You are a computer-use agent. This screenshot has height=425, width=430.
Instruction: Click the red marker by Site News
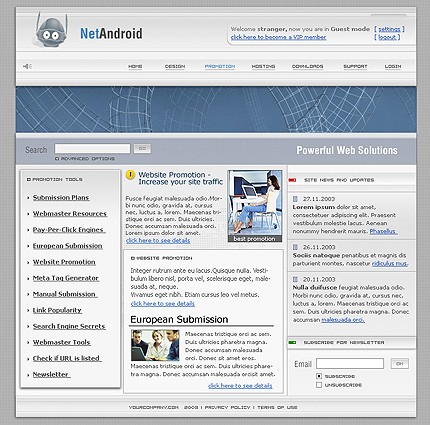[292, 180]
